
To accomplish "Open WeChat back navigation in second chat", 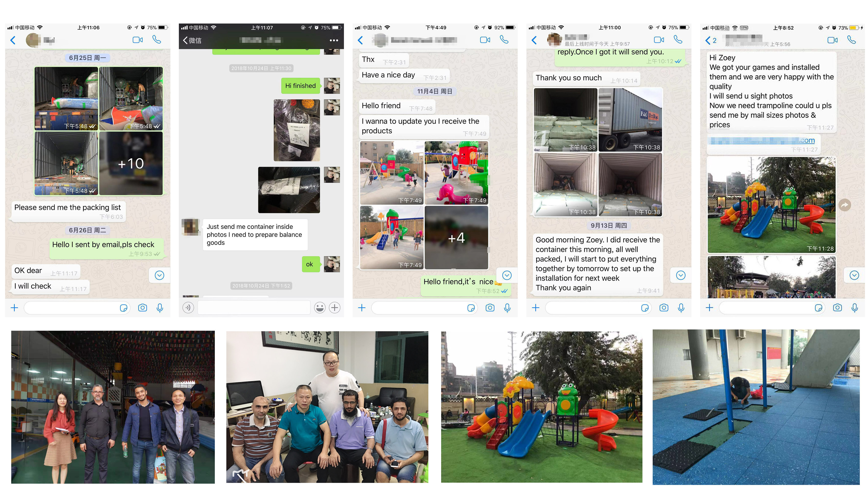I will point(184,40).
